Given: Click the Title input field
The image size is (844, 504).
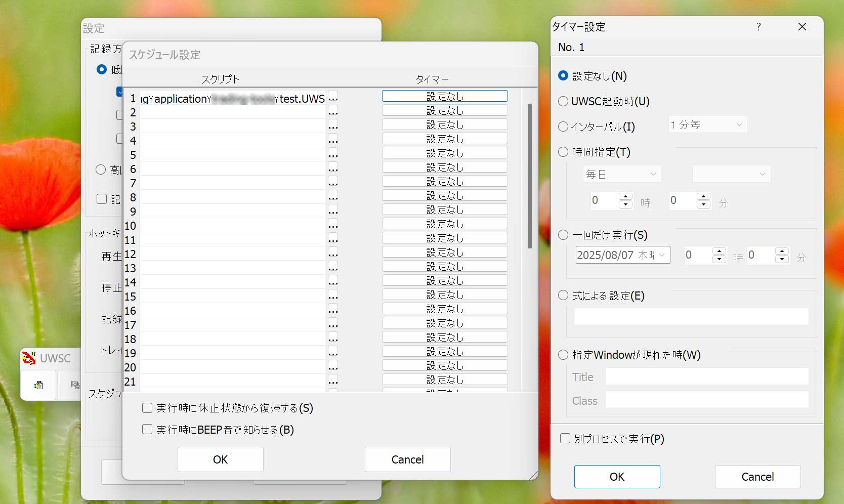Looking at the screenshot, I should 707,376.
